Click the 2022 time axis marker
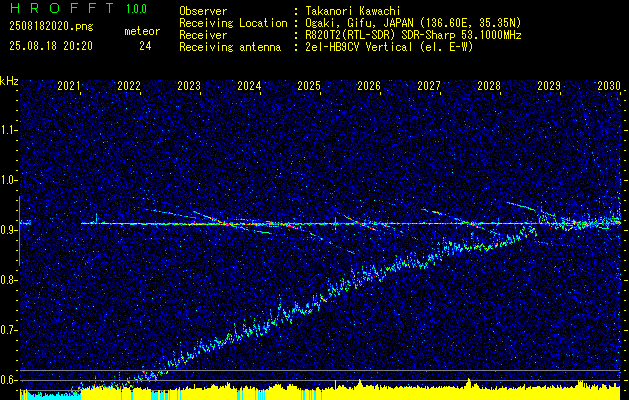 pos(129,86)
